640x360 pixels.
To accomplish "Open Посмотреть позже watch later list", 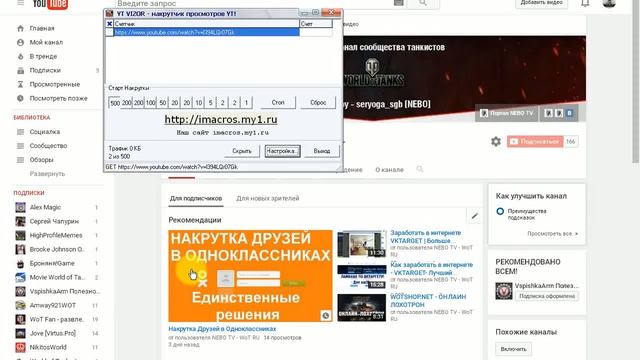I will click(x=58, y=98).
